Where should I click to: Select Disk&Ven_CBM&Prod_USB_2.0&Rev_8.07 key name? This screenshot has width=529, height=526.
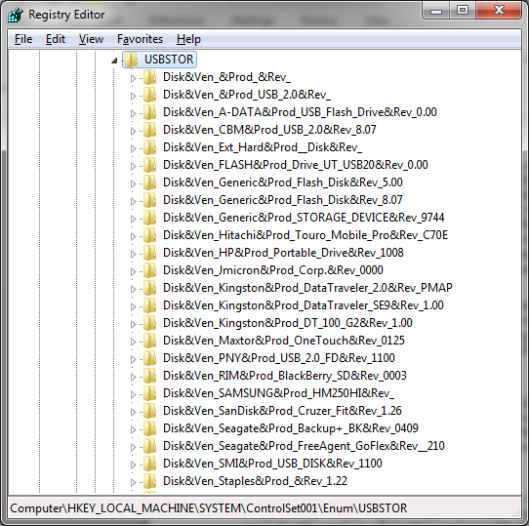click(x=270, y=130)
